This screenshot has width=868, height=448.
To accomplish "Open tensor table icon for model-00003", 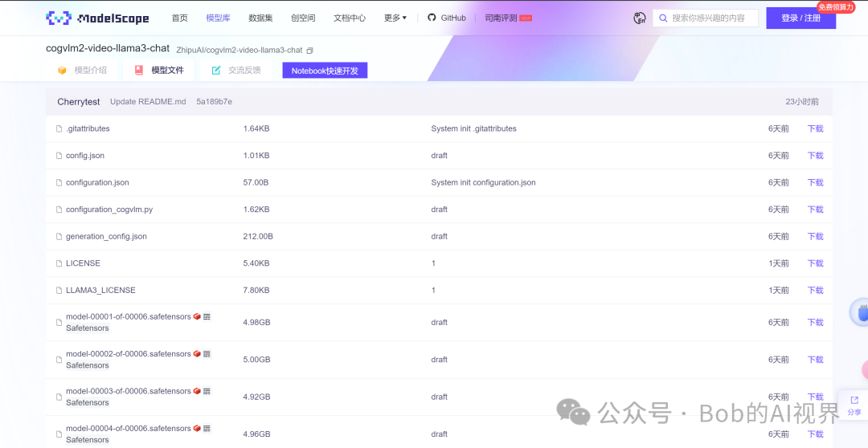I will (207, 391).
